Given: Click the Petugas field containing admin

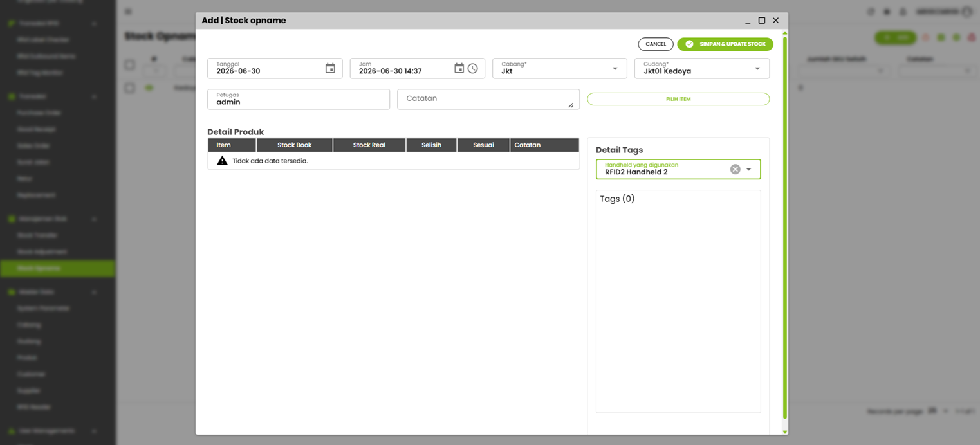Looking at the screenshot, I should click(x=299, y=99).
